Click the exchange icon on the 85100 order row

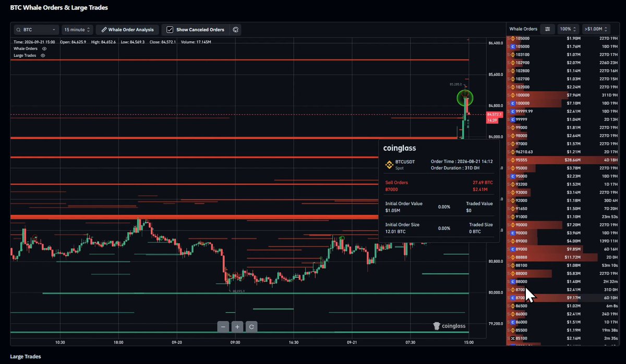pyautogui.click(x=512, y=338)
